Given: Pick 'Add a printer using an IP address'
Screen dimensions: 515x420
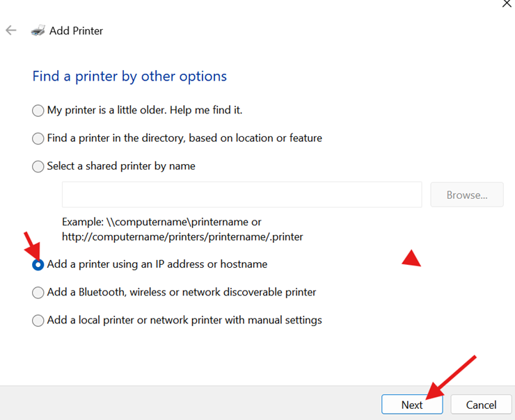Looking at the screenshot, I should 38,265.
